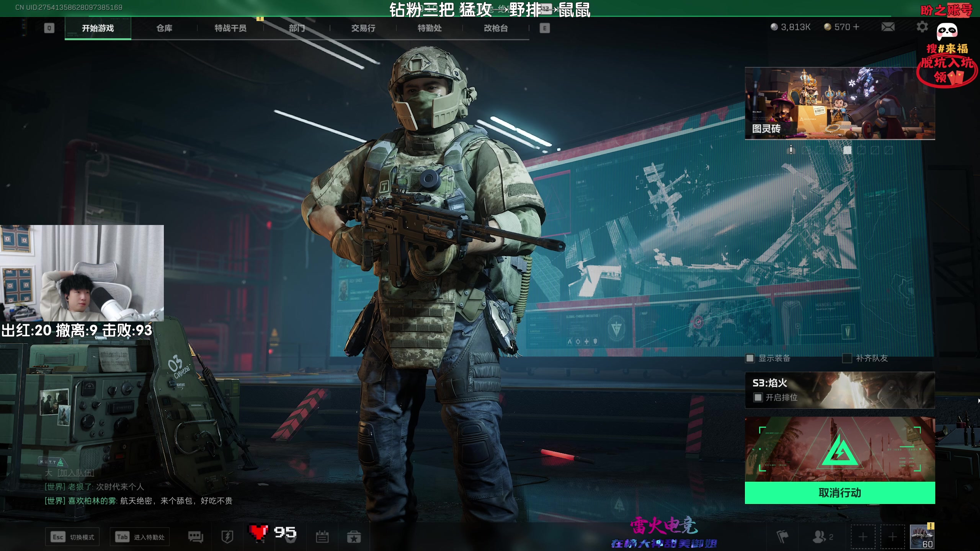This screenshot has height=551, width=980.
Task: Open the 开始游戏 tab
Action: (x=98, y=28)
